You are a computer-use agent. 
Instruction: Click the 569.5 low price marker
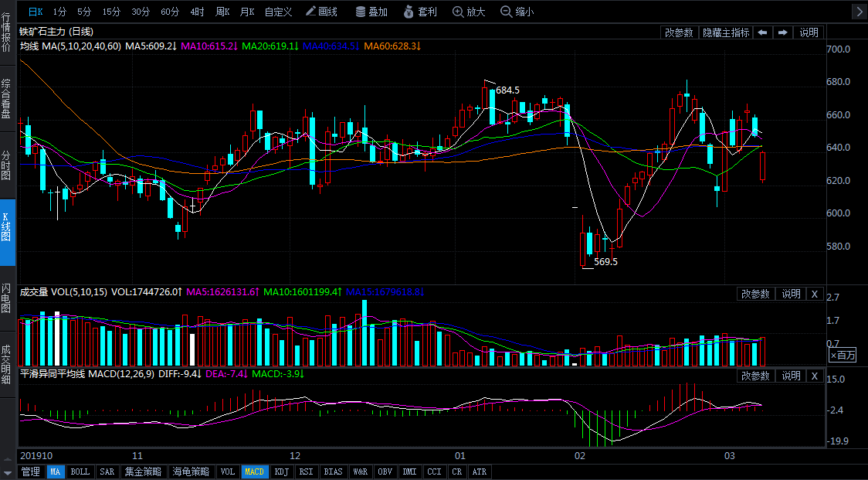point(605,261)
